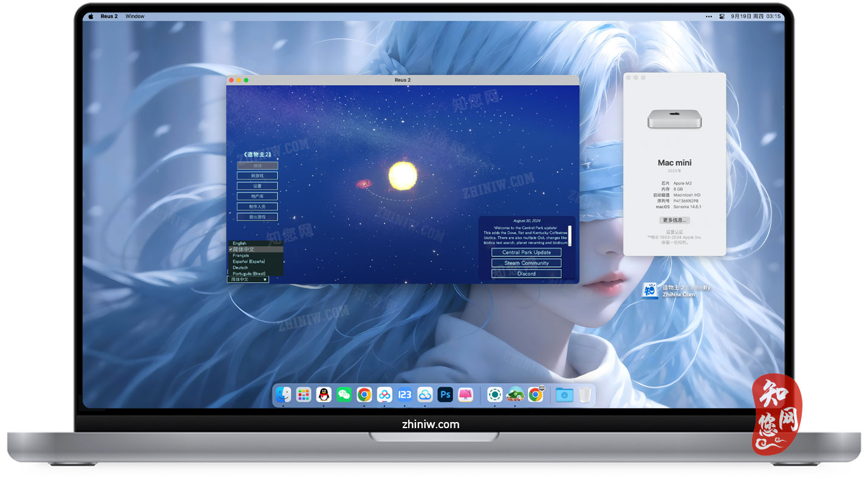Click the news panel scrollbar

[570, 235]
